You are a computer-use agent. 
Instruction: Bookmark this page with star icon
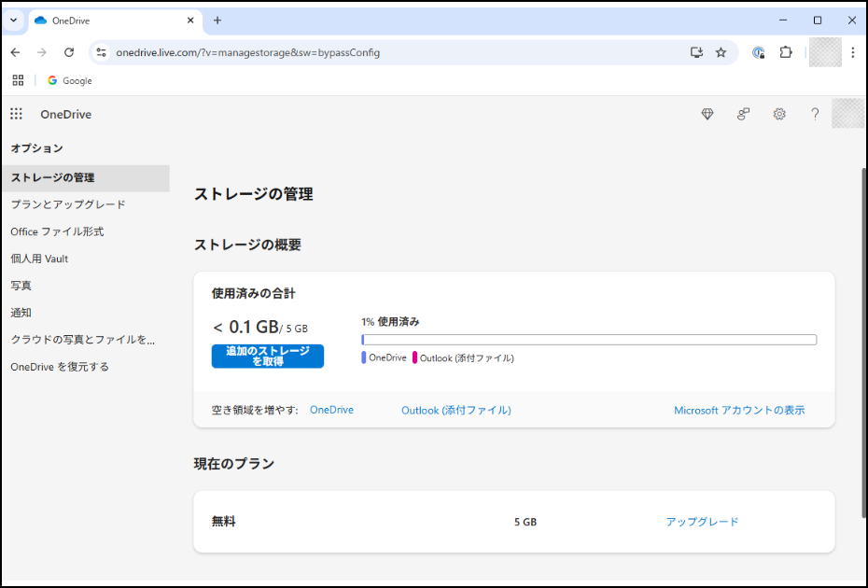pyautogui.click(x=721, y=52)
